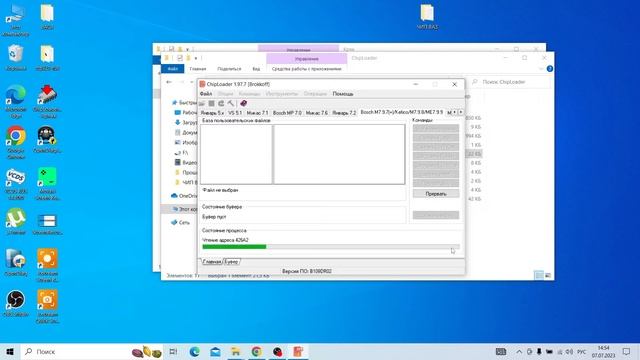
Task: Click the read address status text above the progress bar
Action: [225, 240]
